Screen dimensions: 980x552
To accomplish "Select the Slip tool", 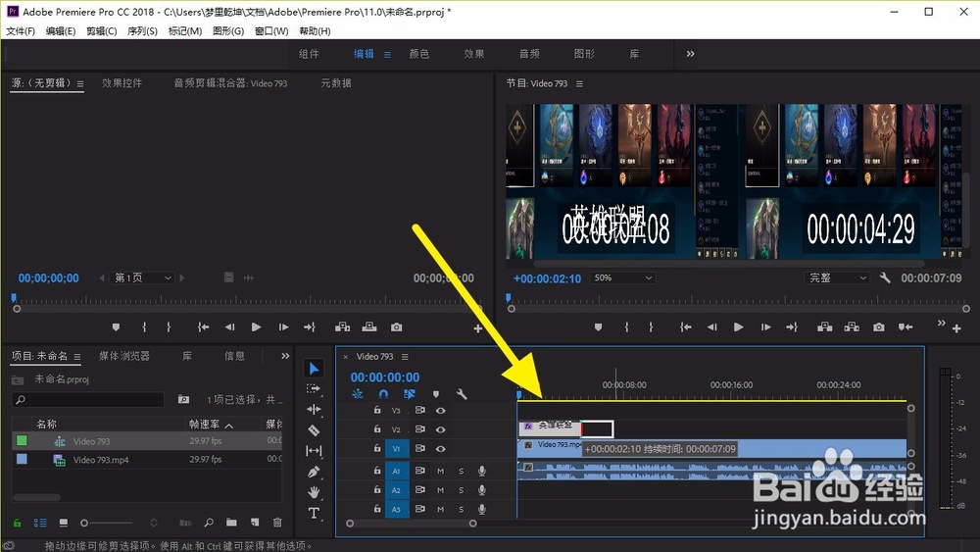I will pos(314,451).
